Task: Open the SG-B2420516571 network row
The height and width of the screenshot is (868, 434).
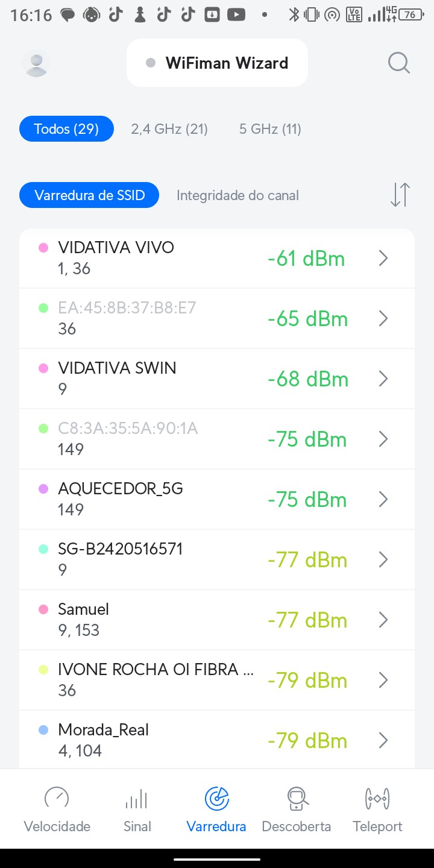Action: point(181,559)
